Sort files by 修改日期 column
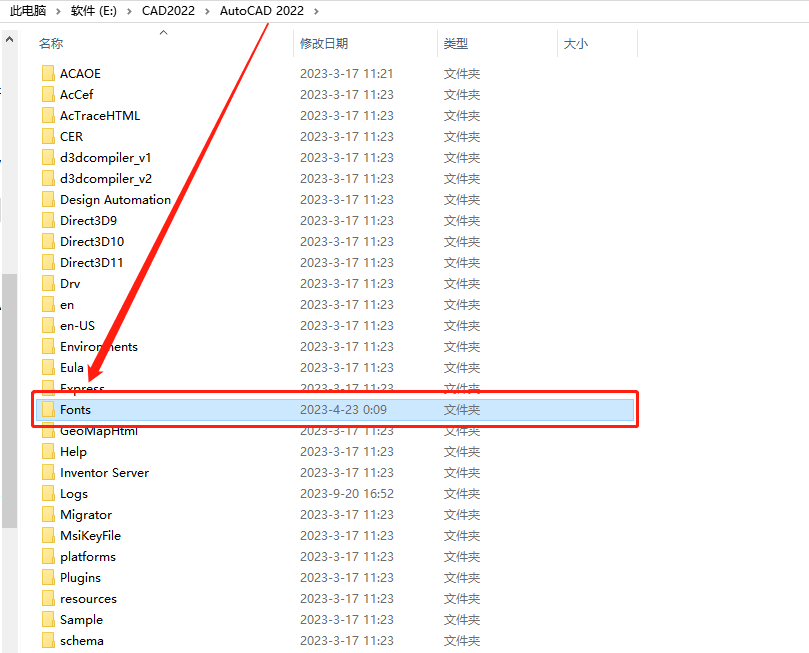 pos(324,43)
